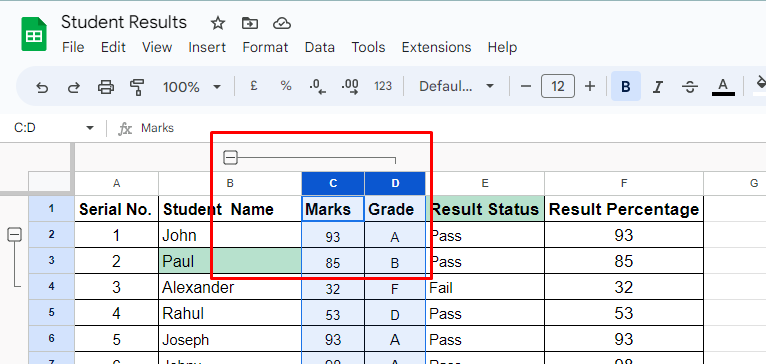Open the File menu
Image resolution: width=766 pixels, height=364 pixels.
tap(73, 47)
